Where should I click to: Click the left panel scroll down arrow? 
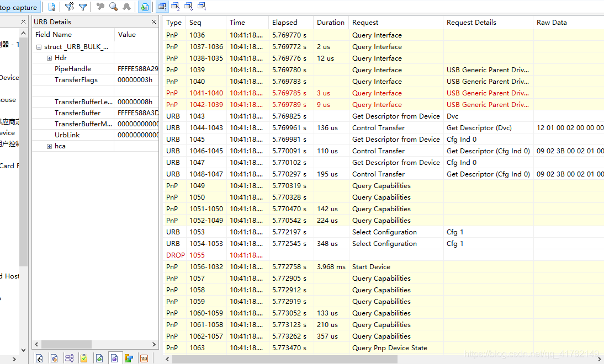24,350
